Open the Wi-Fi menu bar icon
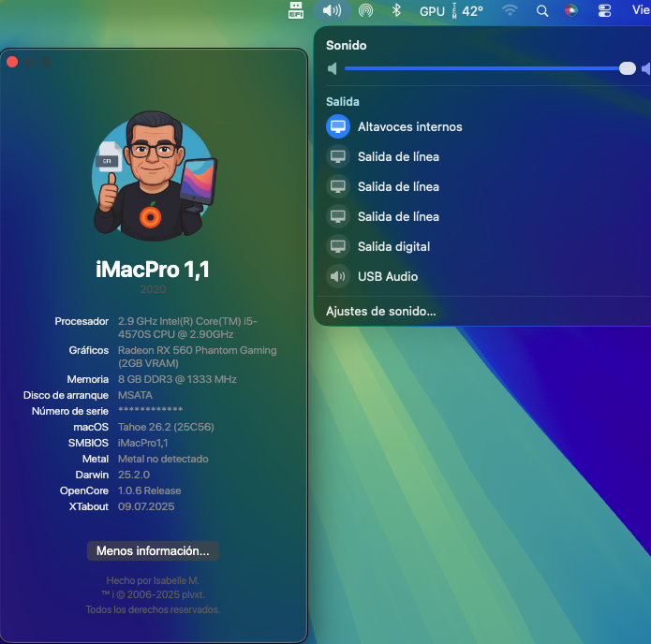 (510, 10)
